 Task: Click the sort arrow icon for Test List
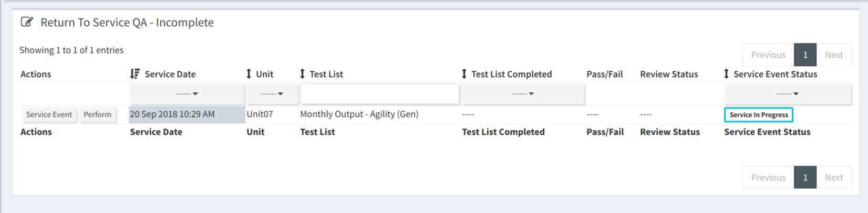pos(303,74)
